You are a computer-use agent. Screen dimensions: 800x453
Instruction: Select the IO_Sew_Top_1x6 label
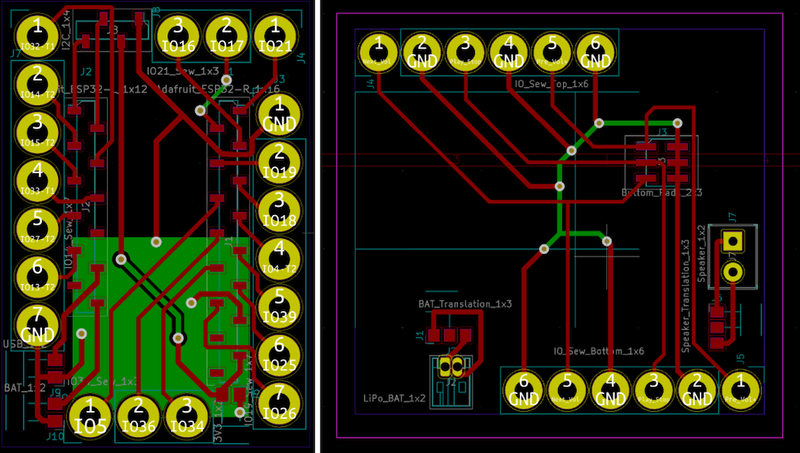pyautogui.click(x=550, y=85)
